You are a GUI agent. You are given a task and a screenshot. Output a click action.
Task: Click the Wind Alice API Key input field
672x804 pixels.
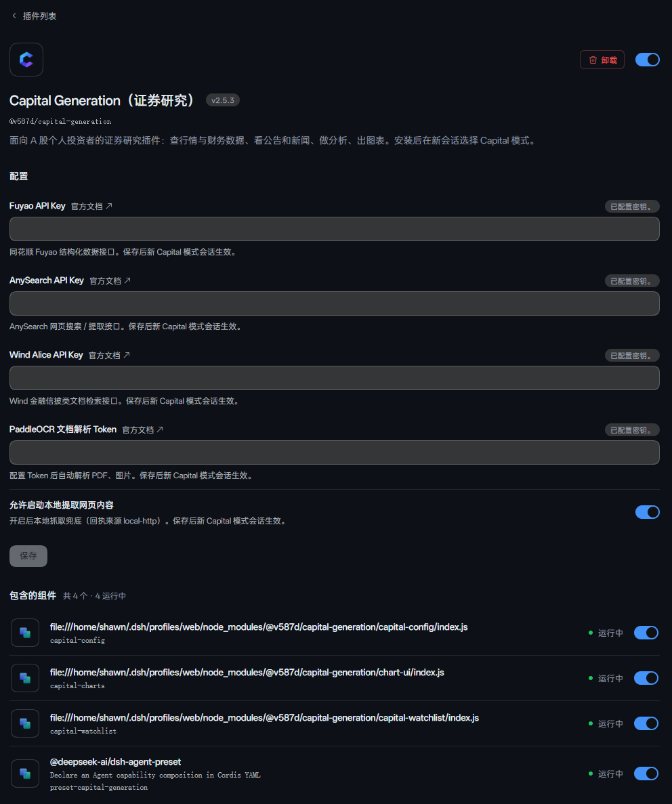point(335,378)
